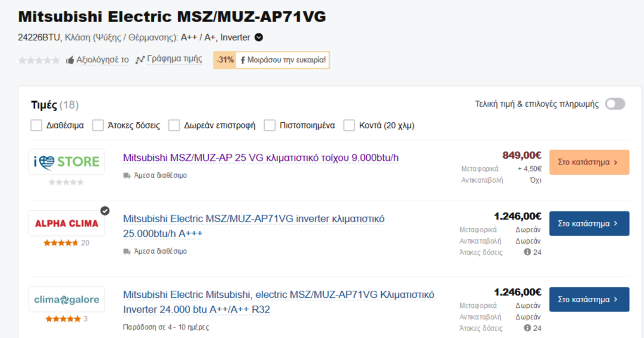Expand specs via chevron after Inverter
Viewport: 644px width, 338px height.
click(x=259, y=37)
